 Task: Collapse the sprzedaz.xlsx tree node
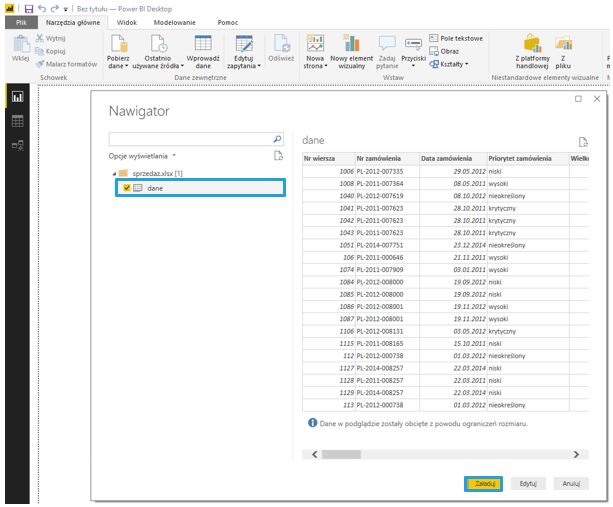(x=114, y=173)
